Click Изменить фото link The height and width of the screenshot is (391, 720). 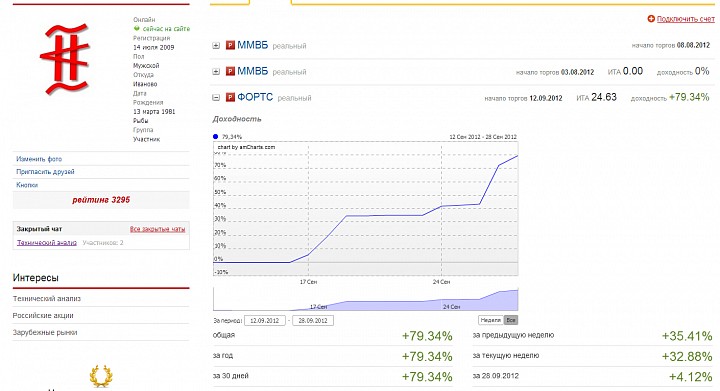coord(39,159)
